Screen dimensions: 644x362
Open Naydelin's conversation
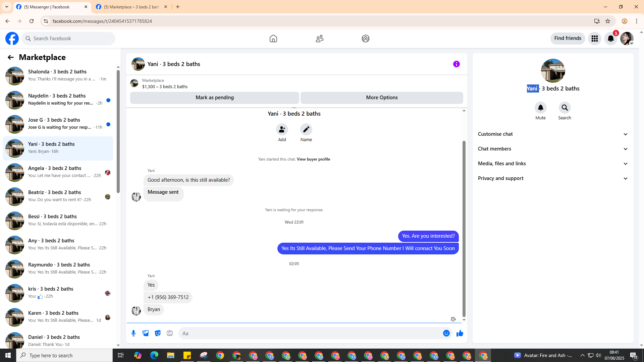58,100
